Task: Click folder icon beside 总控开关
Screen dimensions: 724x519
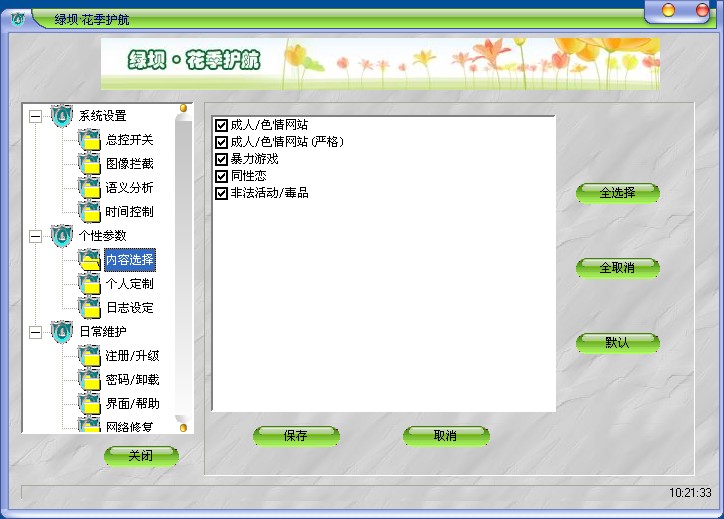Action: pyautogui.click(x=89, y=140)
